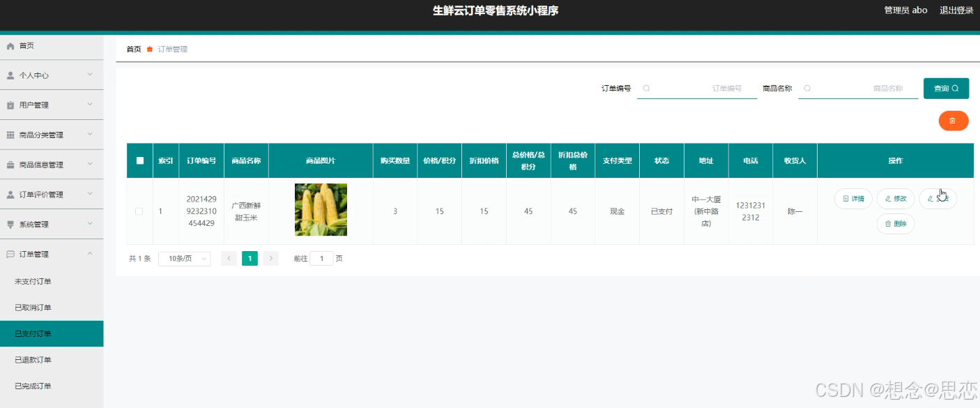The height and width of the screenshot is (408, 980).
Task: Click the 购买数量 column header
Action: tap(395, 160)
